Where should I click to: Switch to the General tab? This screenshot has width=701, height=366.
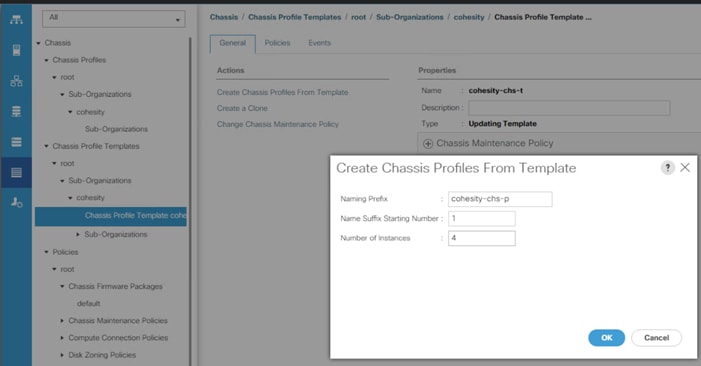[x=232, y=43]
